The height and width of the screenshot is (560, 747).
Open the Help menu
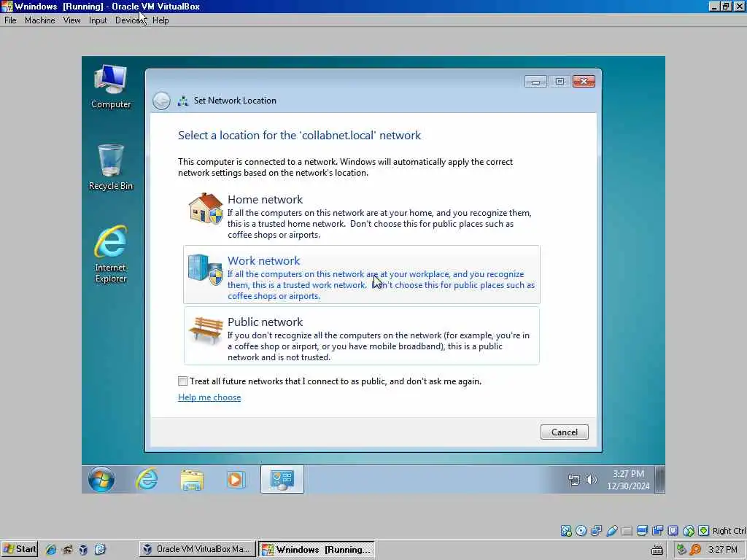[x=160, y=20]
